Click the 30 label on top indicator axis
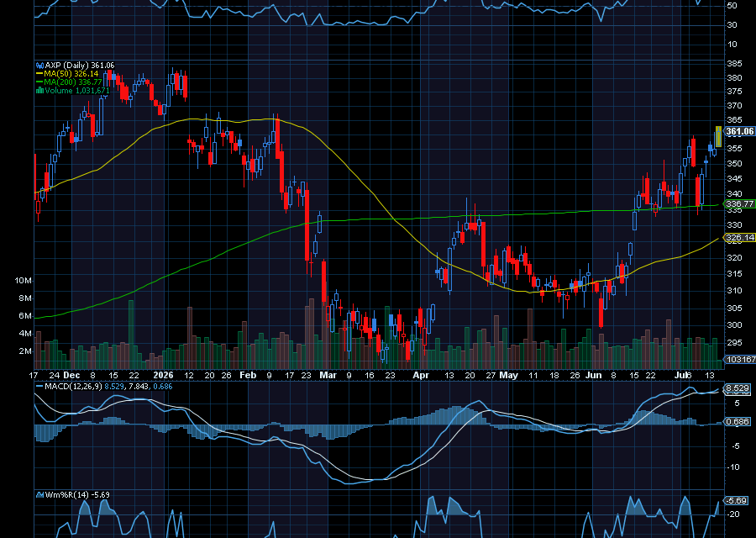The image size is (756, 538). [x=732, y=24]
